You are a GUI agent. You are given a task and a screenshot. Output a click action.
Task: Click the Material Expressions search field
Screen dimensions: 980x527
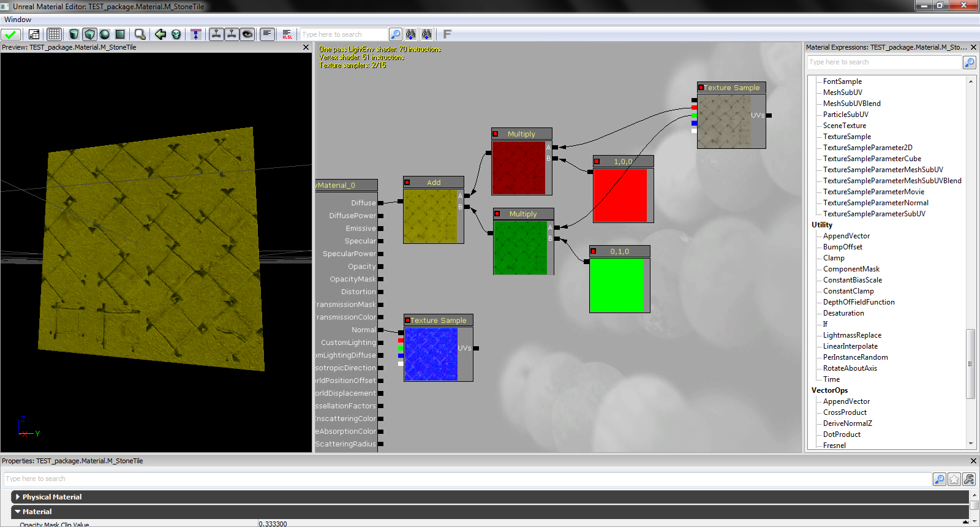[884, 63]
